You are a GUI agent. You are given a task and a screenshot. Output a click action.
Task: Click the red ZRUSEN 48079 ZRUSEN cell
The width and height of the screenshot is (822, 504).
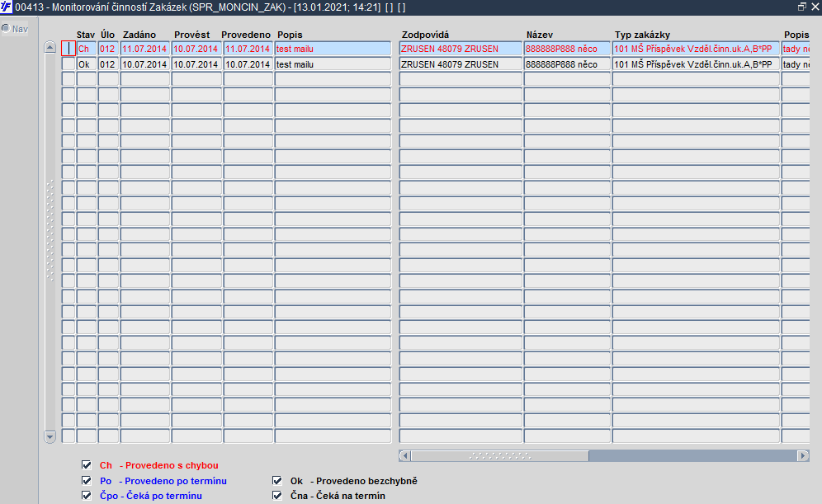pos(461,49)
